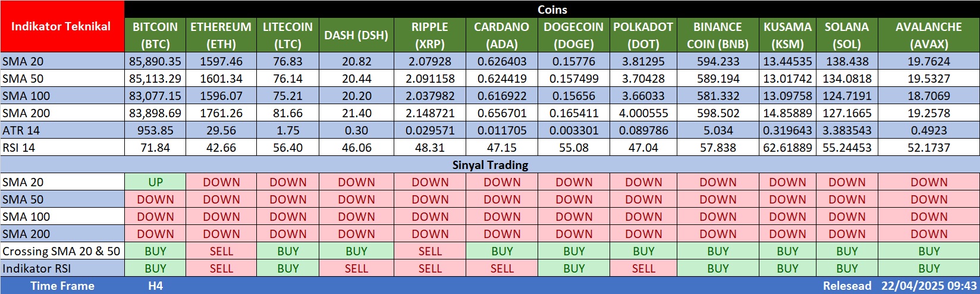The height and width of the screenshot is (294, 980).
Task: Click Ethereum's SELL cell in Crossing SMA row
Action: tap(221, 251)
